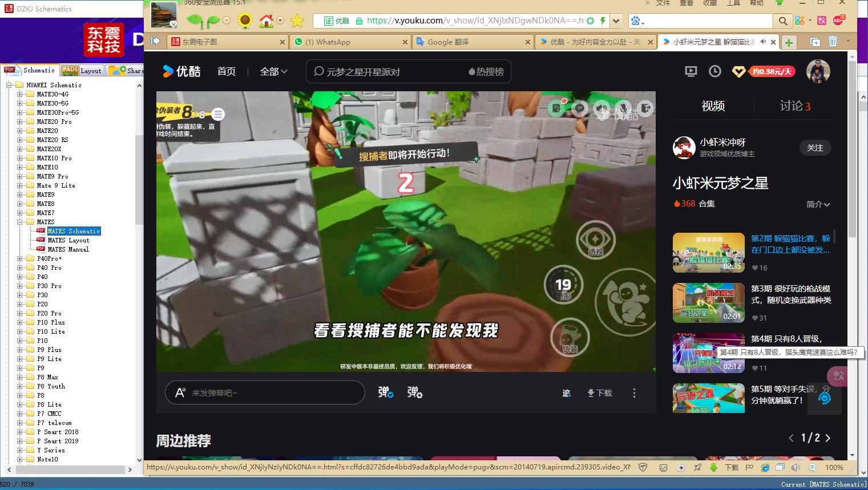The width and height of the screenshot is (868, 490).
Task: Open MATE8 Manual in the DZKJ tree
Action: [68, 249]
